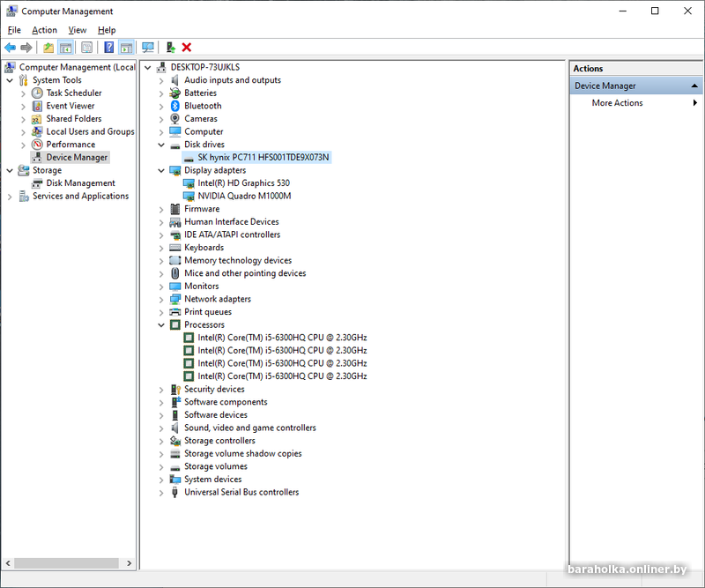Click the Performance gauge icon
This screenshot has width=705, height=588.
(37, 145)
